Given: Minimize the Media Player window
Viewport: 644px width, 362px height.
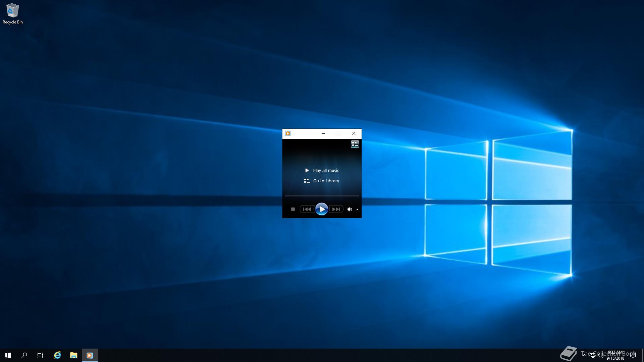Looking at the screenshot, I should point(323,133).
